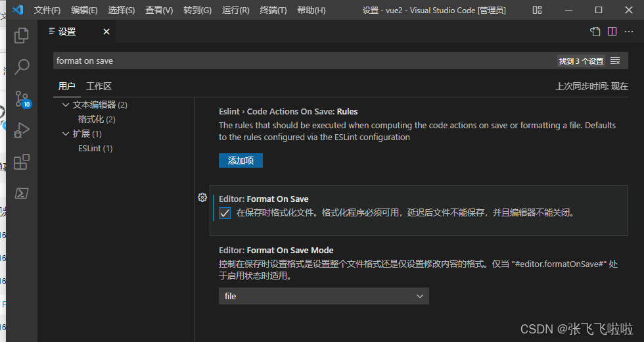Collapse the 文本编辑器 tree group

65,105
